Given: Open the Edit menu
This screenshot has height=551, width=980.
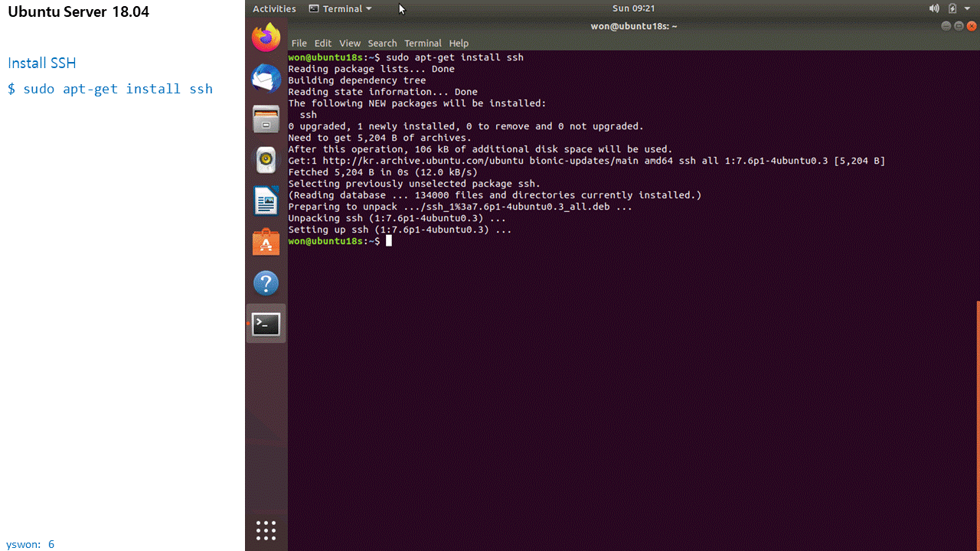Looking at the screenshot, I should click(323, 44).
